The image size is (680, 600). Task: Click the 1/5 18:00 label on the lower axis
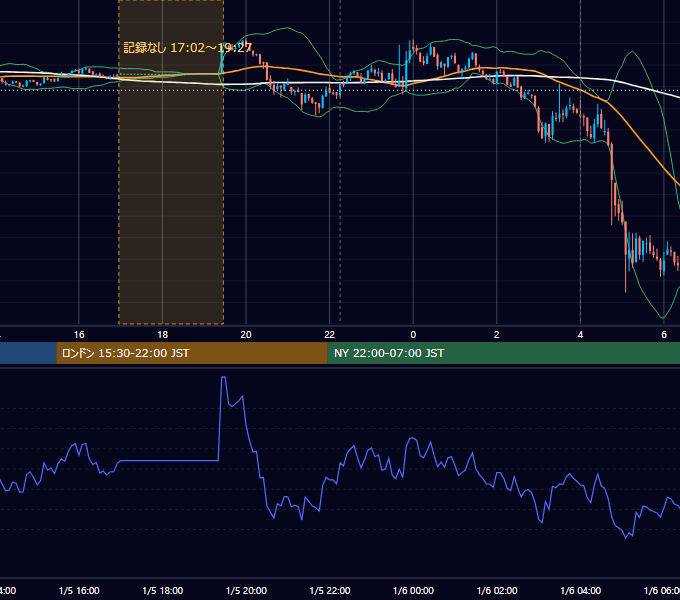pyautogui.click(x=163, y=590)
